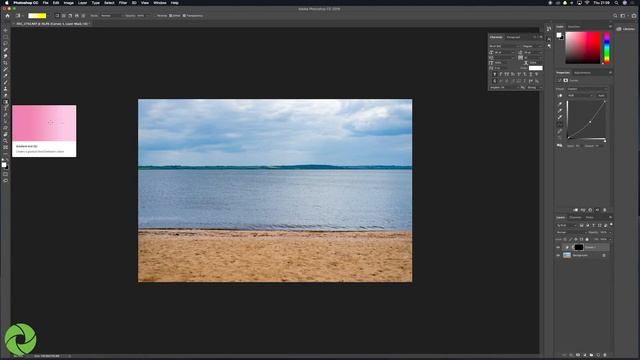Create a new layer via Layers footer
The width and height of the screenshot is (640, 360).
pos(598,355)
